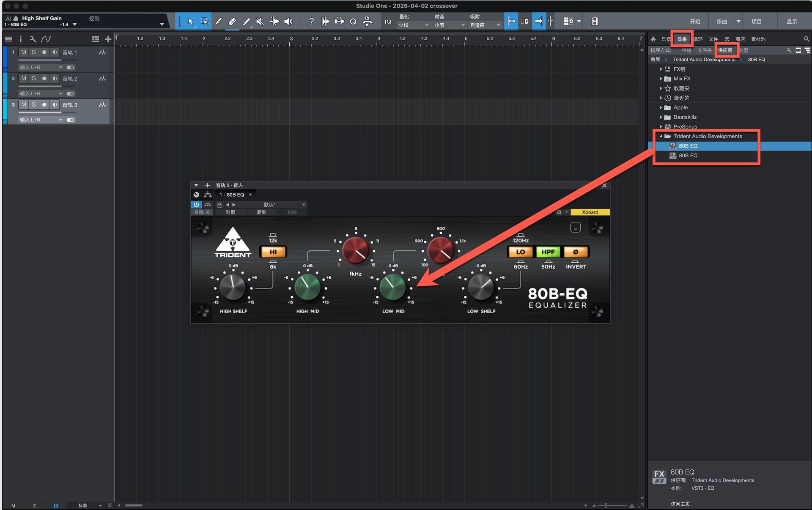Show automation with the curve icon

pos(46,39)
